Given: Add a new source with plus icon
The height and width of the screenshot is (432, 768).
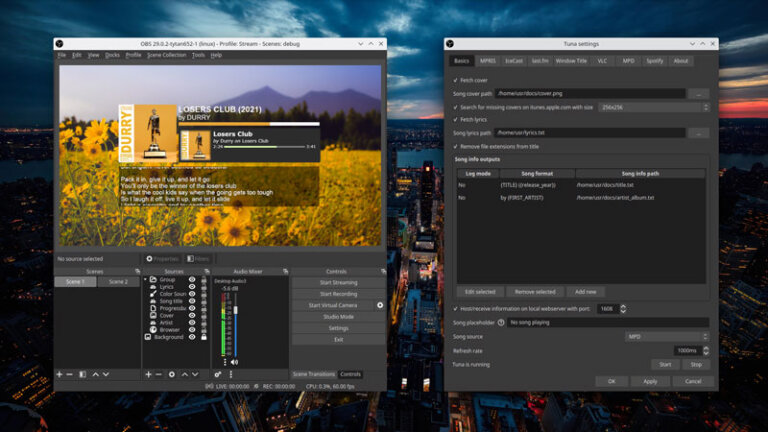Looking at the screenshot, I should (x=148, y=374).
